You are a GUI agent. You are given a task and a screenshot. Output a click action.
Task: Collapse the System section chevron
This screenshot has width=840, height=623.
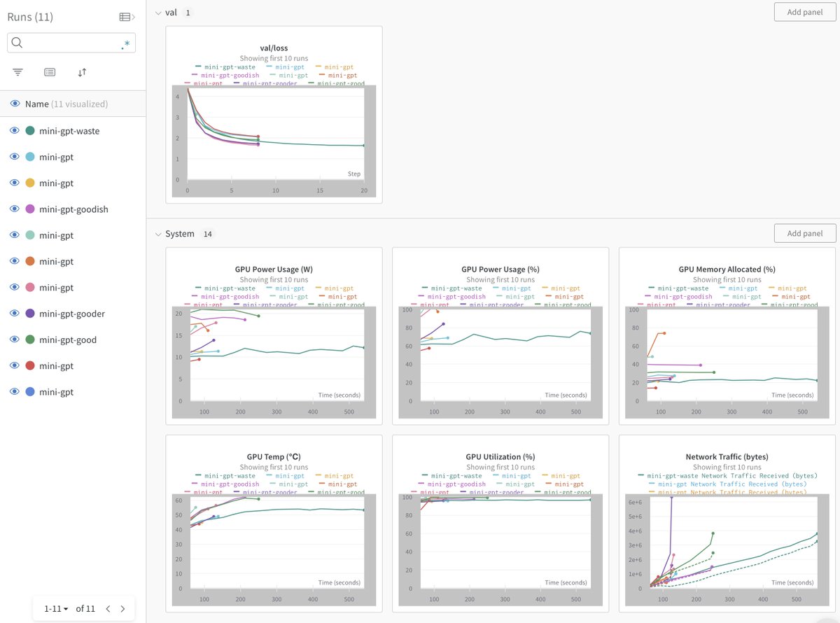[x=158, y=234]
